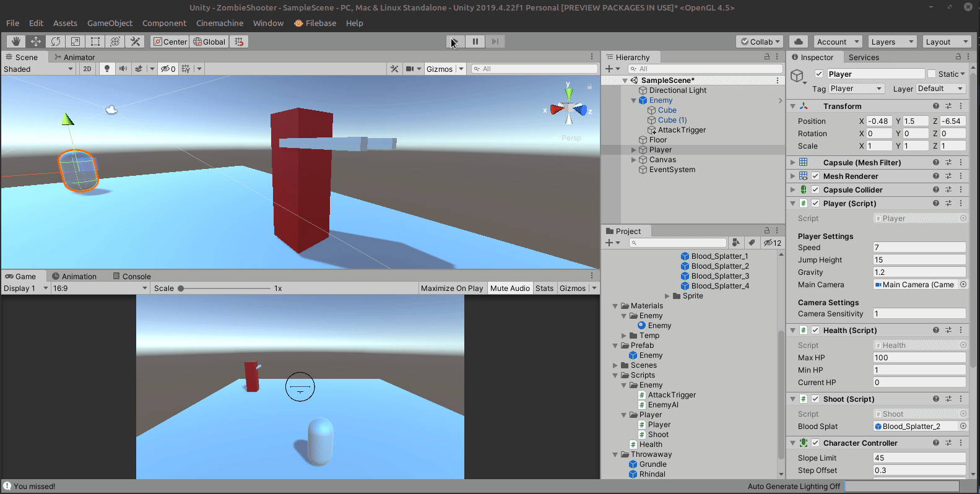Open the Layers dropdown
The width and height of the screenshot is (980, 494).
pyautogui.click(x=891, y=41)
